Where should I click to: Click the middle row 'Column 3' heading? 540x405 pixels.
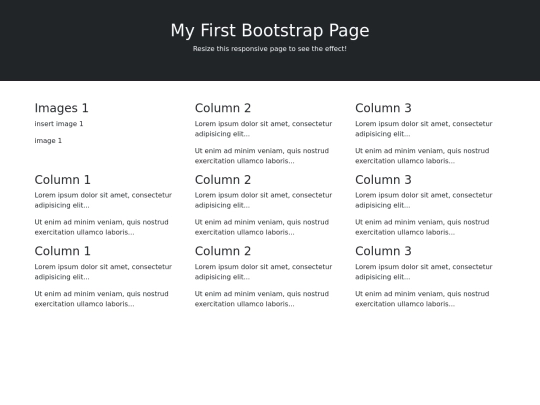click(383, 179)
